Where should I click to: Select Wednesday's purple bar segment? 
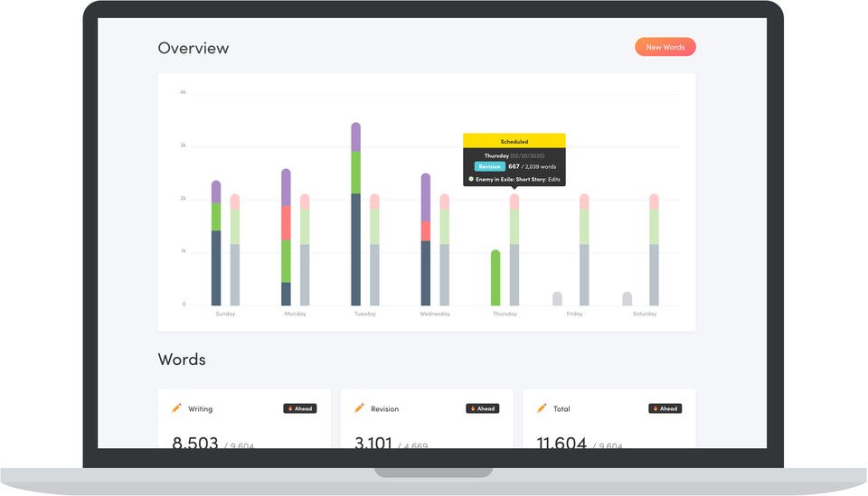425,197
